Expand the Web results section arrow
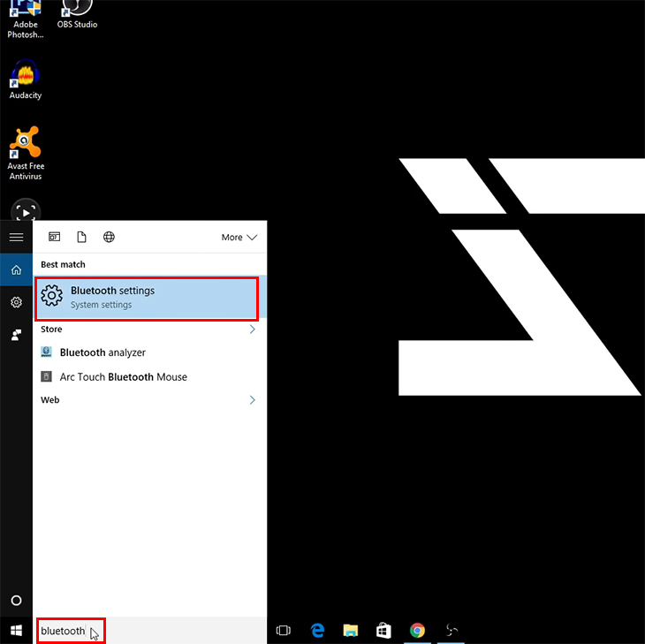Screen dimensions: 645x644 [x=252, y=399]
